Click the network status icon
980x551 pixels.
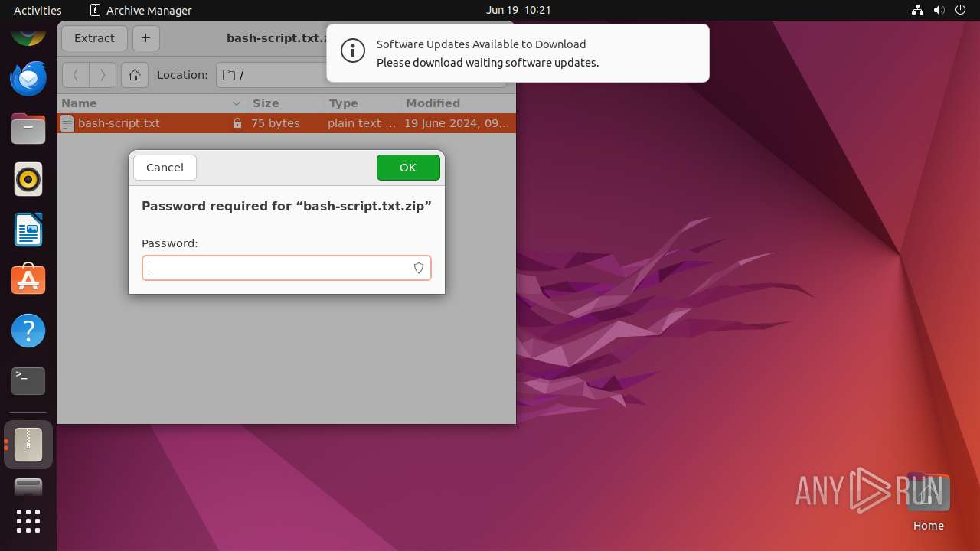[x=917, y=10]
